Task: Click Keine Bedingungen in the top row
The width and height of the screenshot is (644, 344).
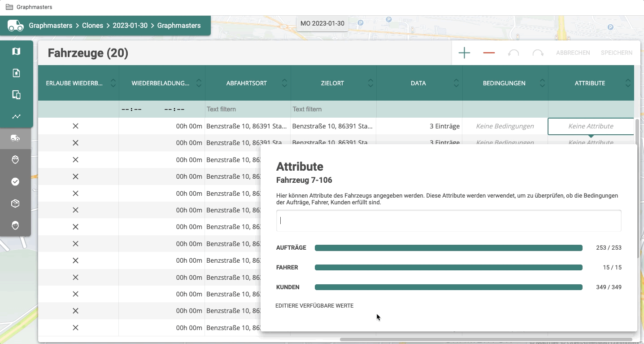Action: click(505, 126)
